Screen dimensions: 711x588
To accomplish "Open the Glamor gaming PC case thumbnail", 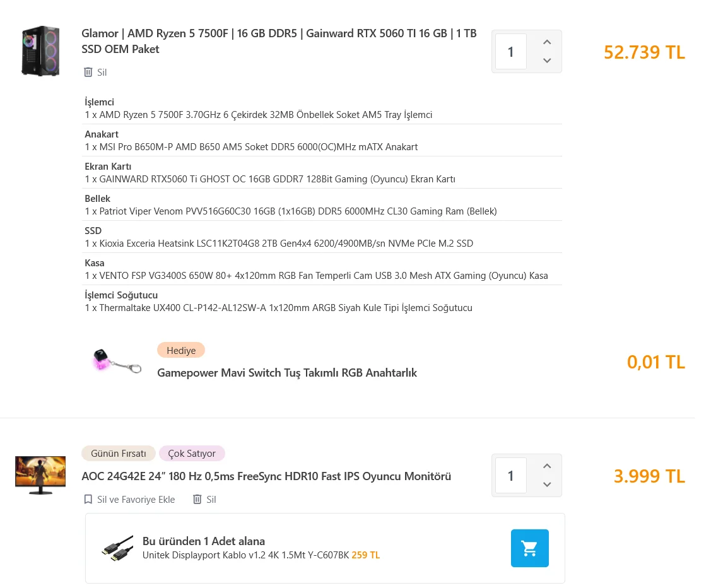I will [40, 51].
